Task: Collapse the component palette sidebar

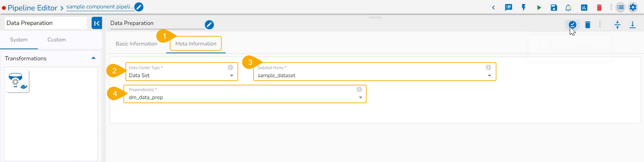Action: pyautogui.click(x=97, y=23)
